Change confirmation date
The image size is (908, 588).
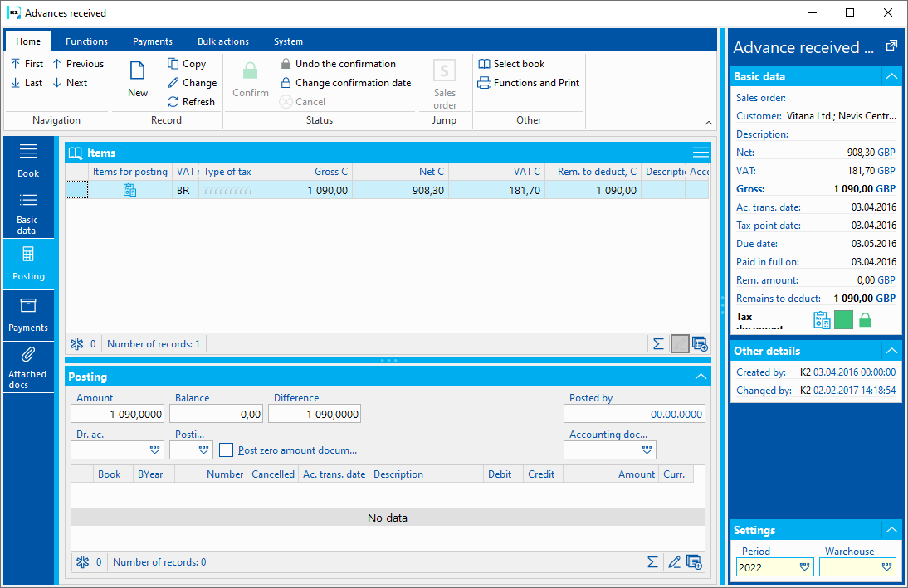pos(346,83)
